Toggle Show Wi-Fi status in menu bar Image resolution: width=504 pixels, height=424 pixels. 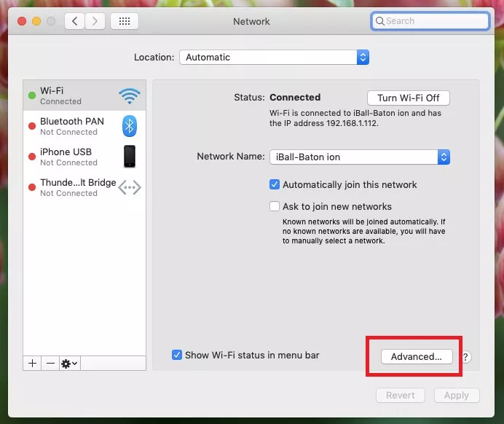tap(177, 355)
